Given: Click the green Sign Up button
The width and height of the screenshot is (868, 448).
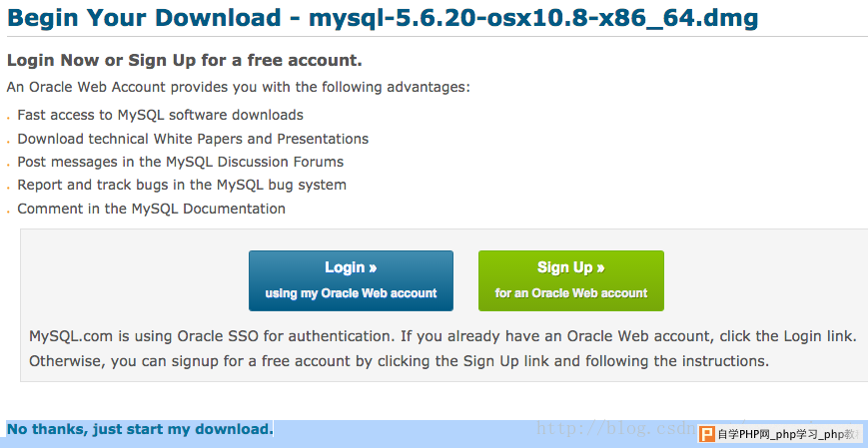Looking at the screenshot, I should (x=570, y=280).
